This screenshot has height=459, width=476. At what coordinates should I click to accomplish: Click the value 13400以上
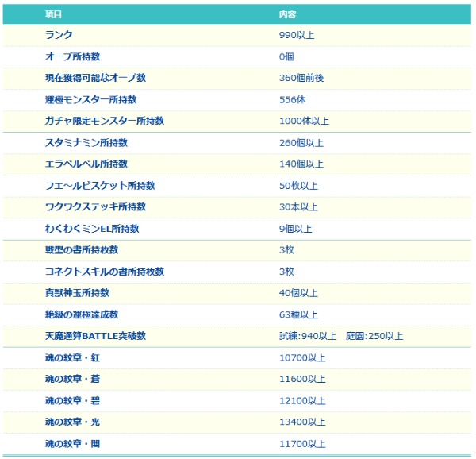coord(302,422)
